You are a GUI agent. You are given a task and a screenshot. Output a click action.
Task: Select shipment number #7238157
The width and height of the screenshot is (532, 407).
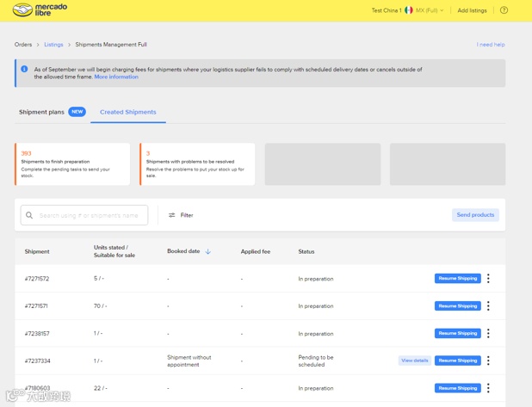click(37, 333)
